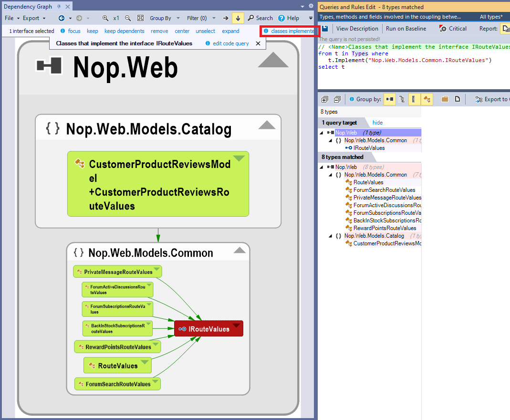510x420 pixels.
Task: Click the red IRouteValues interface node
Action: coord(209,328)
